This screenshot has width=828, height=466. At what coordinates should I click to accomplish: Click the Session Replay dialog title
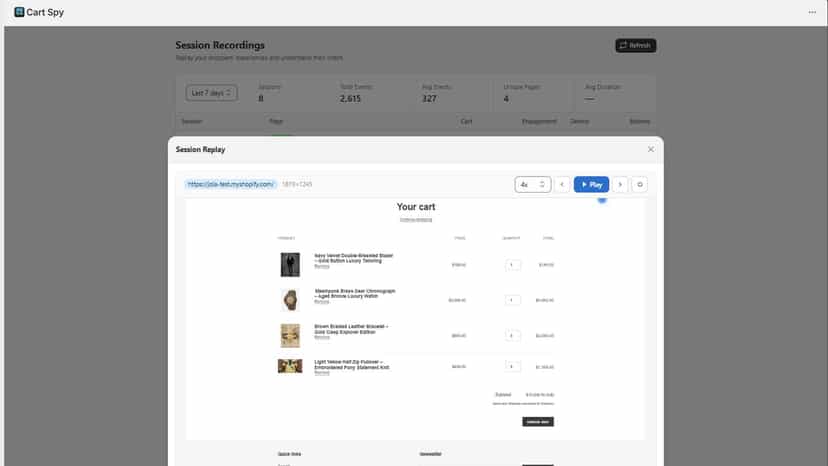200,150
